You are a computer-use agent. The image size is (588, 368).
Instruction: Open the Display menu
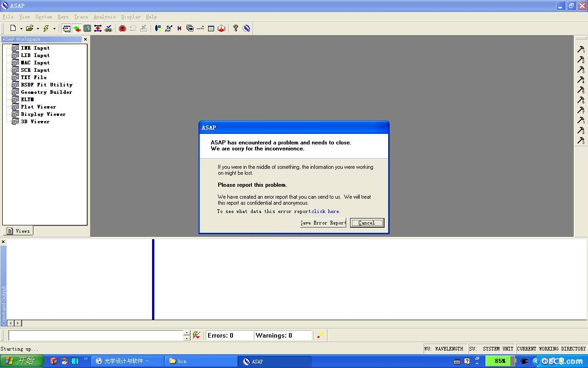(x=131, y=17)
